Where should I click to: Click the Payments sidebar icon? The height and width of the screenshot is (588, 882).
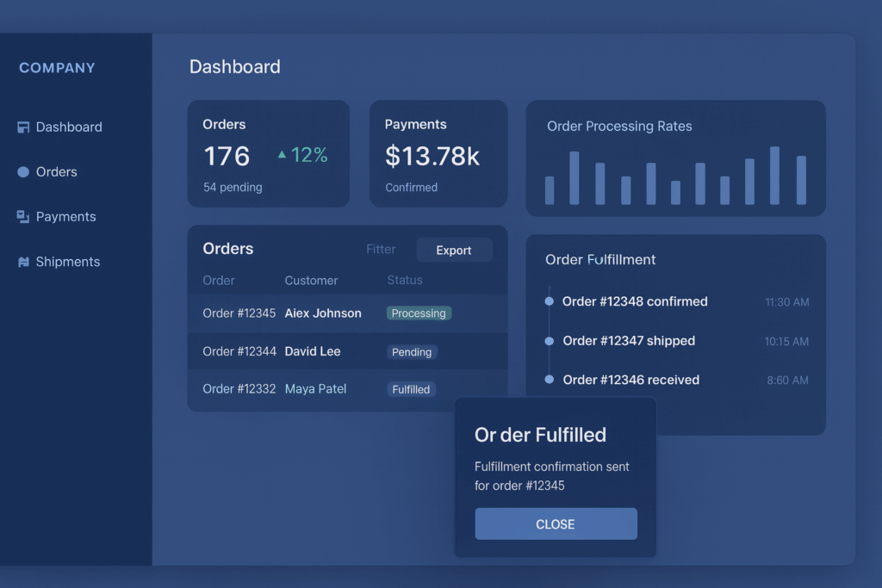(23, 217)
